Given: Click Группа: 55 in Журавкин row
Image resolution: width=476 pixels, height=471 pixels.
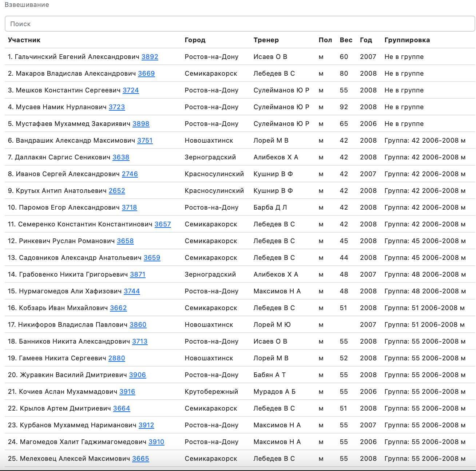Looking at the screenshot, I should [425, 375].
